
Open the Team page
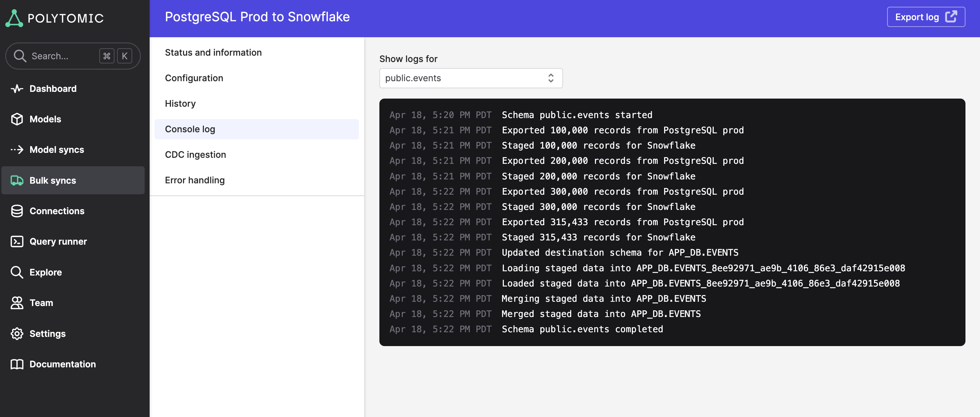41,303
